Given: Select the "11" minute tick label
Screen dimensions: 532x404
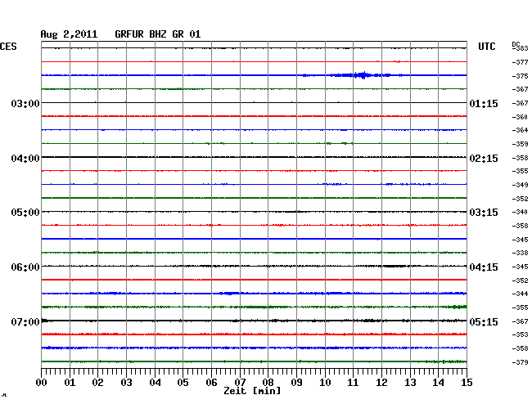Looking at the screenshot, I should pyautogui.click(x=353, y=383).
